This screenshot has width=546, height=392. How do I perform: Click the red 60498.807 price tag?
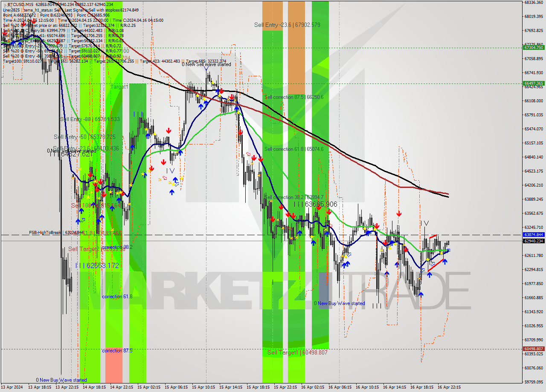[533, 349]
